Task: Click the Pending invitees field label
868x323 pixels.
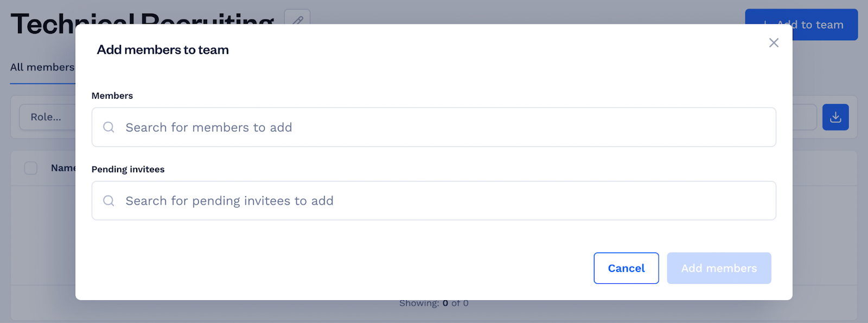Action: click(128, 169)
